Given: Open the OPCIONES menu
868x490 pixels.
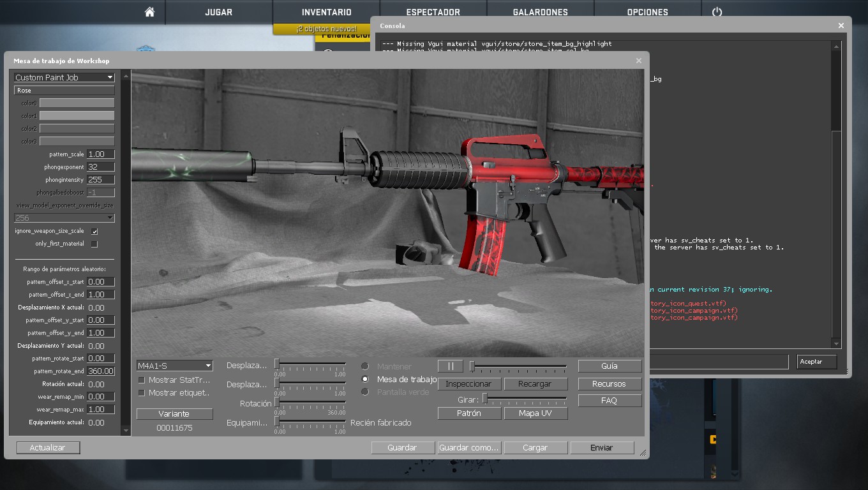Looking at the screenshot, I should 648,12.
